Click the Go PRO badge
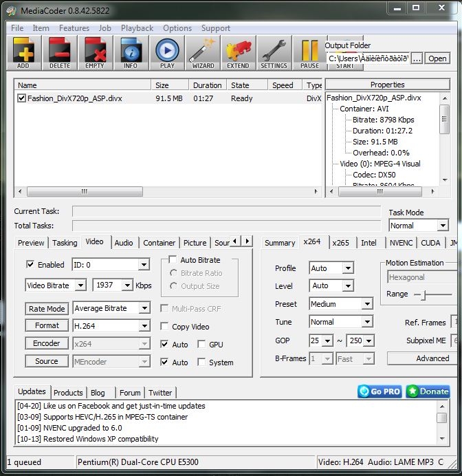 [x=379, y=391]
